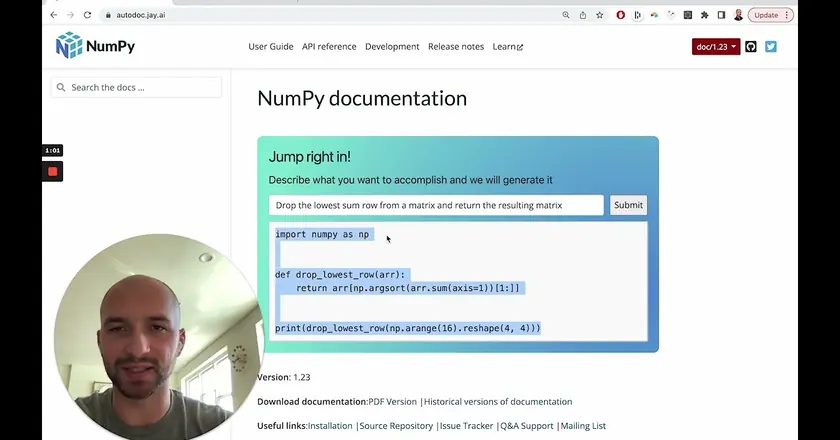
Task: Open the Installation link
Action: click(x=330, y=426)
